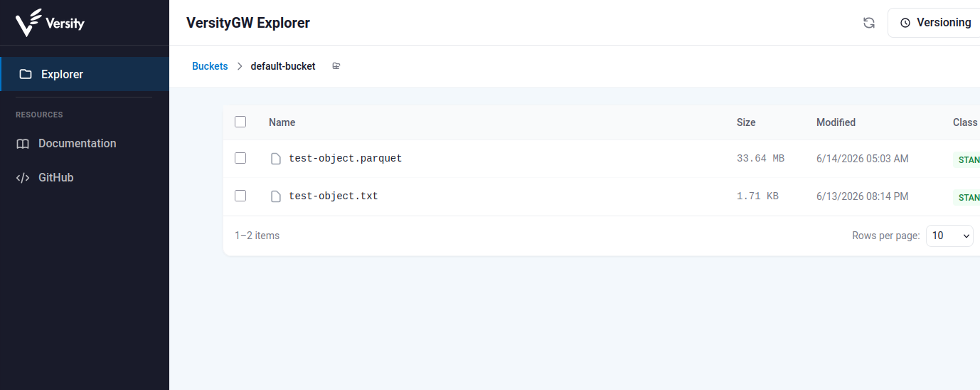
Task: Sort by the Name column header
Action: click(x=282, y=122)
